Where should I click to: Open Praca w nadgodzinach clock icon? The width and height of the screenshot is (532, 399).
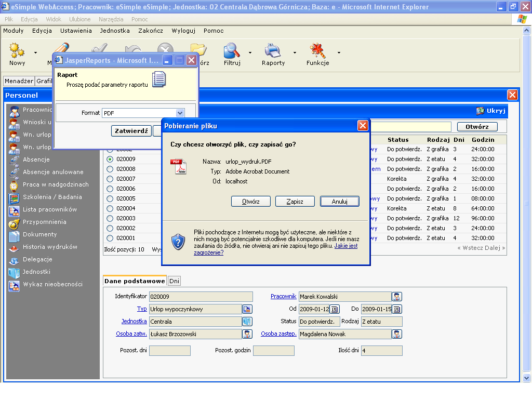[14, 185]
